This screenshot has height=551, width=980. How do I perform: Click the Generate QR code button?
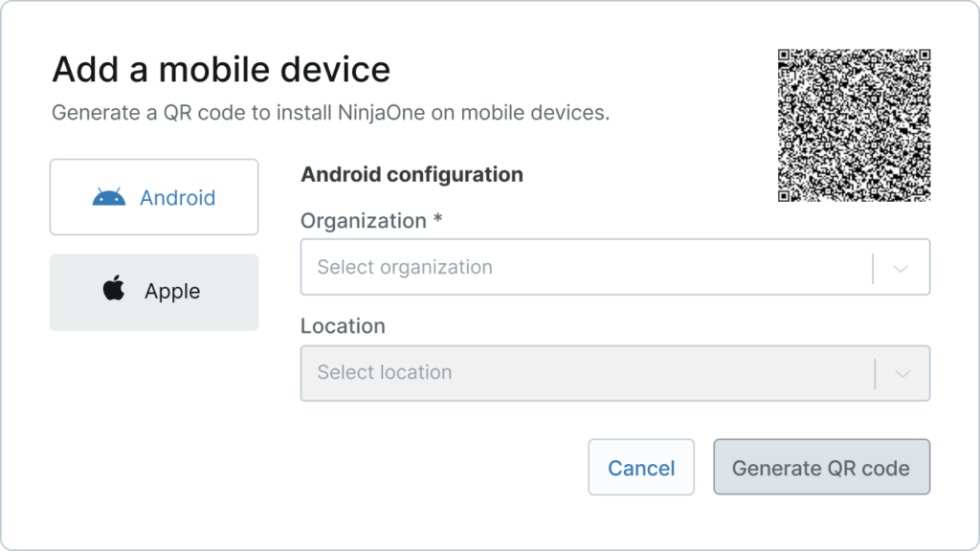point(821,468)
